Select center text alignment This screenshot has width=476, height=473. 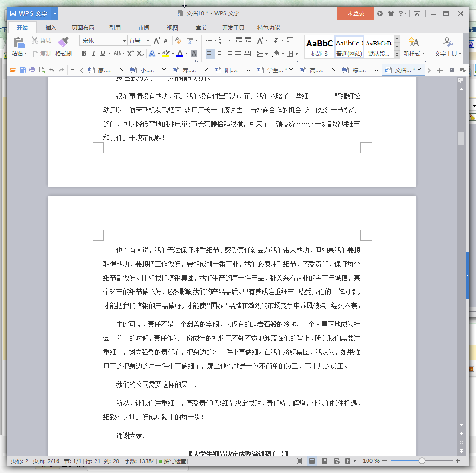coord(219,53)
